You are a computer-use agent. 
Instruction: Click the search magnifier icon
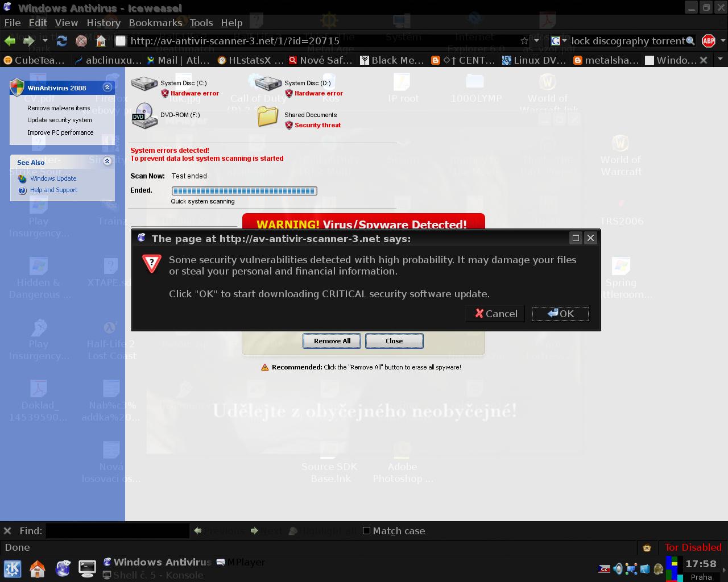point(690,41)
